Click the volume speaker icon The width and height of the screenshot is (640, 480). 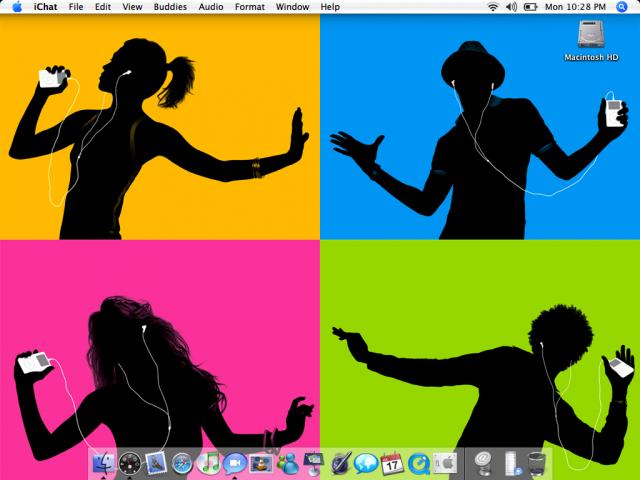pos(511,7)
